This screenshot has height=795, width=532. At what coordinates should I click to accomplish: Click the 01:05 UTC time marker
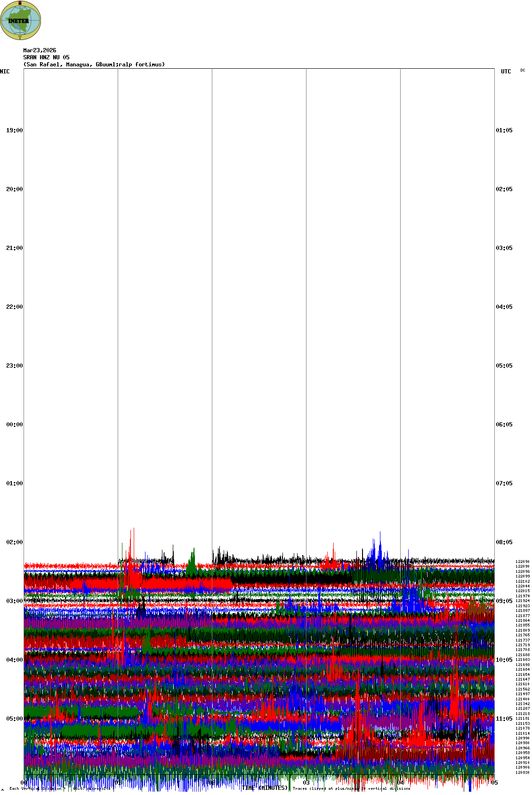tap(504, 130)
